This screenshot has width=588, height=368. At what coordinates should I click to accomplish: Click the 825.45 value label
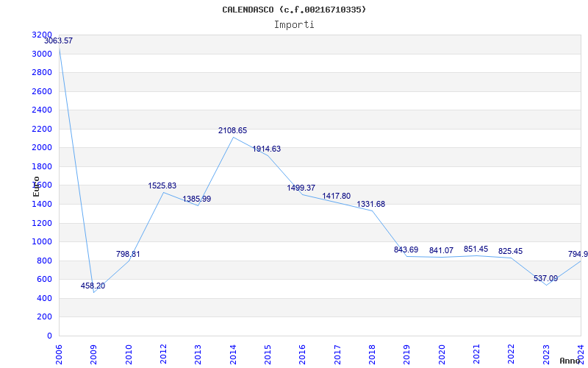[510, 251]
